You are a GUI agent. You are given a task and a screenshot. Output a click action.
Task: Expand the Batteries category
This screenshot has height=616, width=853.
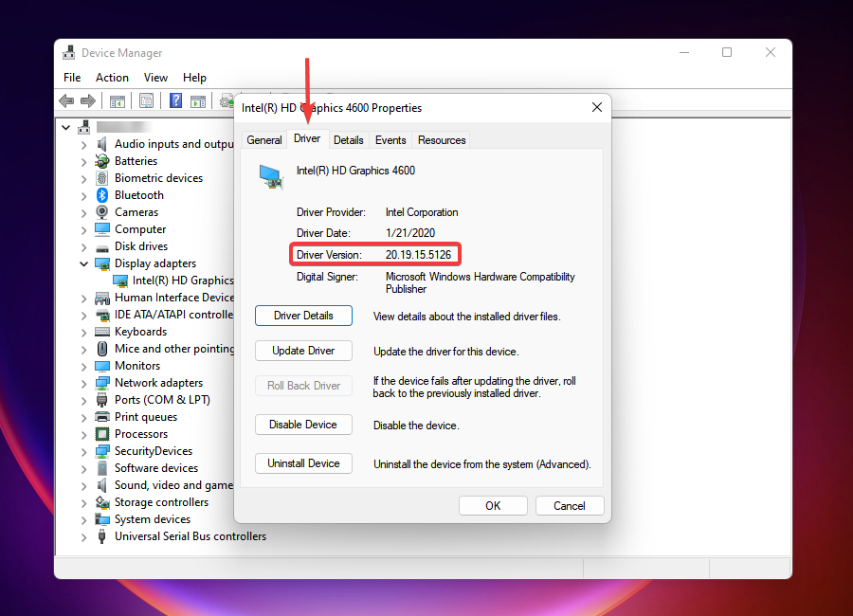[83, 162]
